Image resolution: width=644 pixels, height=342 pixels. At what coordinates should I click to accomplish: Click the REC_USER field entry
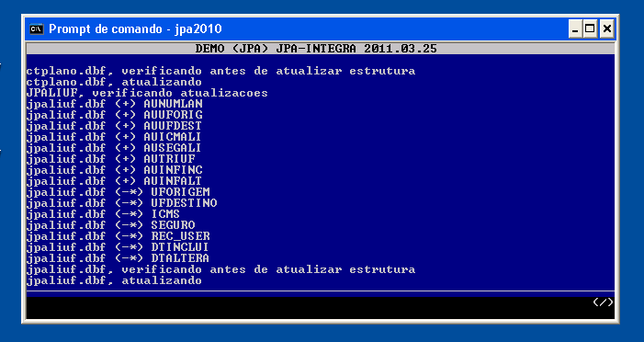pos(180,236)
